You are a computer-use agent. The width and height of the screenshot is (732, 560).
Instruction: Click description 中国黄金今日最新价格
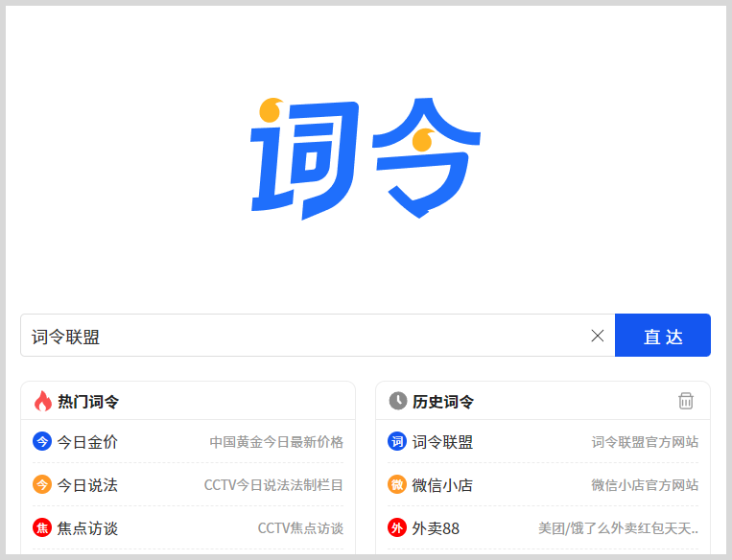(276, 442)
